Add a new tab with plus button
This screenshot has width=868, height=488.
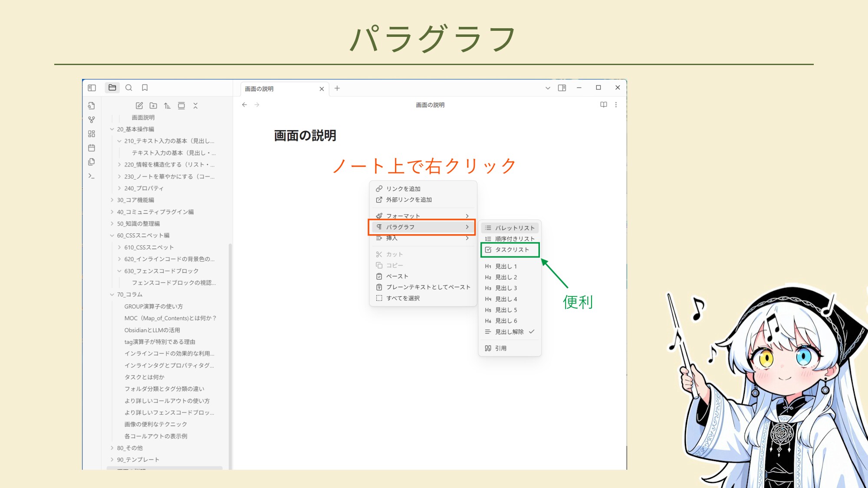(337, 88)
